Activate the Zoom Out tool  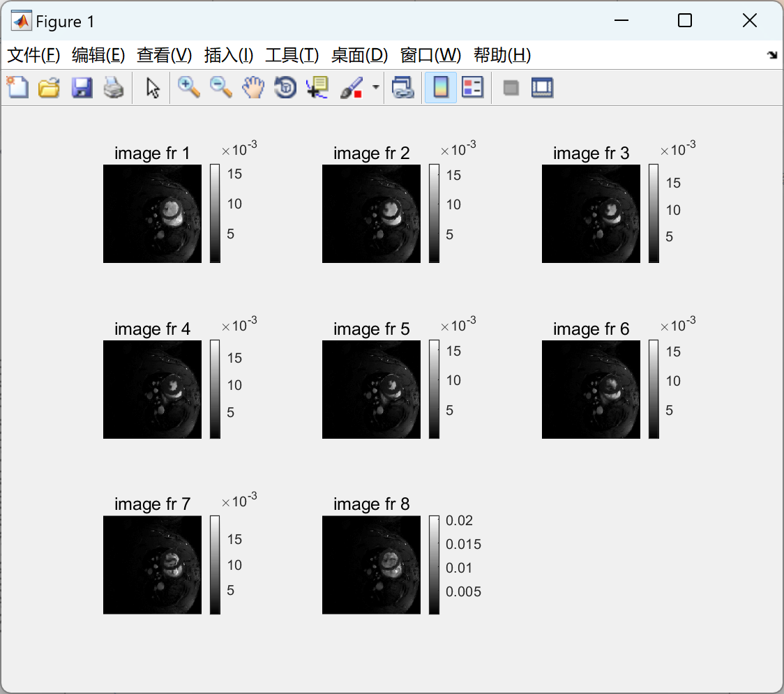point(220,87)
